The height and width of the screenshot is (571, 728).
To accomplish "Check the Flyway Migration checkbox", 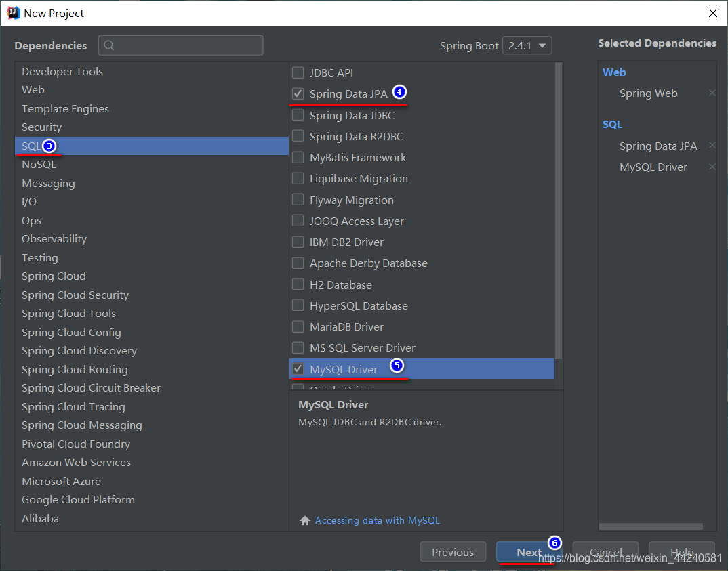I will [298, 199].
